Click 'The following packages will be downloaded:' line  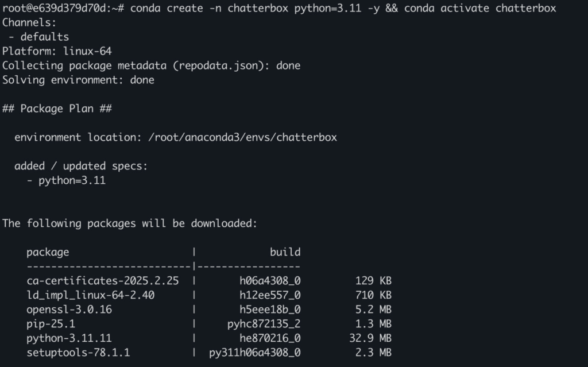130,223
